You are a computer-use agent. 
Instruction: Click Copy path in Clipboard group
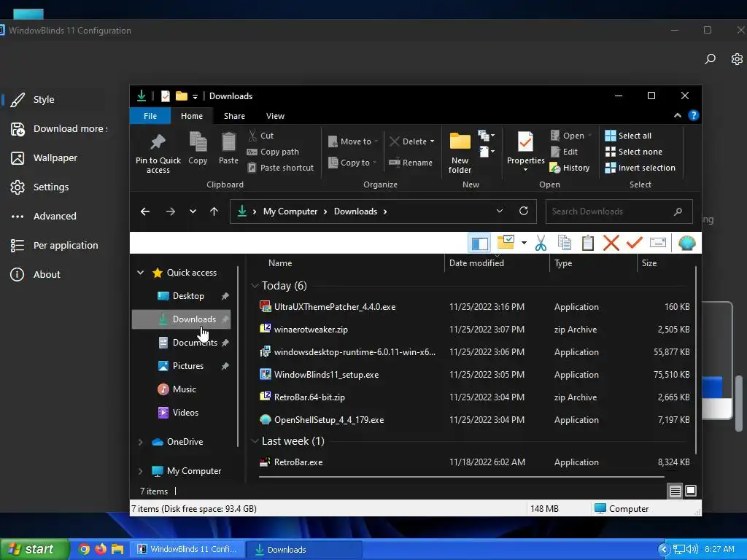click(273, 152)
